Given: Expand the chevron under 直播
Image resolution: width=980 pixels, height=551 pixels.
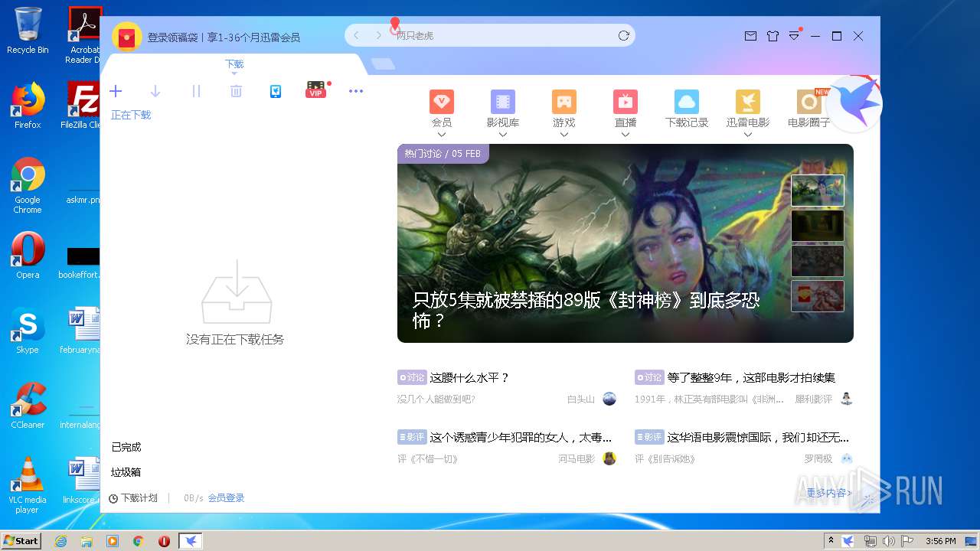Looking at the screenshot, I should (x=626, y=135).
